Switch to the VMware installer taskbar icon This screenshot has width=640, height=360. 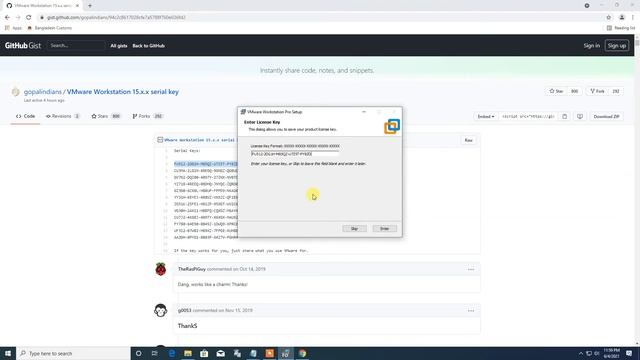click(x=286, y=353)
